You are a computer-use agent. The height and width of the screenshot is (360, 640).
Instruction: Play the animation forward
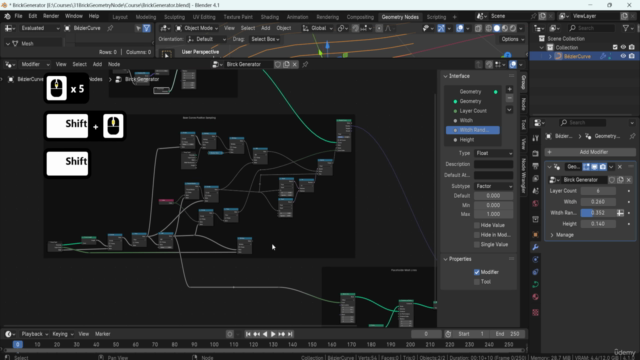(x=273, y=334)
